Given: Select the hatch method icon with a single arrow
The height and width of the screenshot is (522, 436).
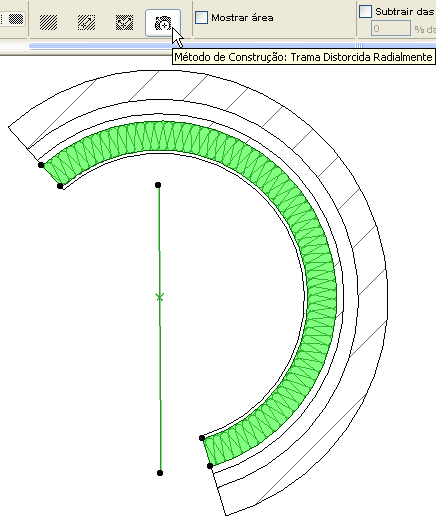Looking at the screenshot, I should 86,22.
